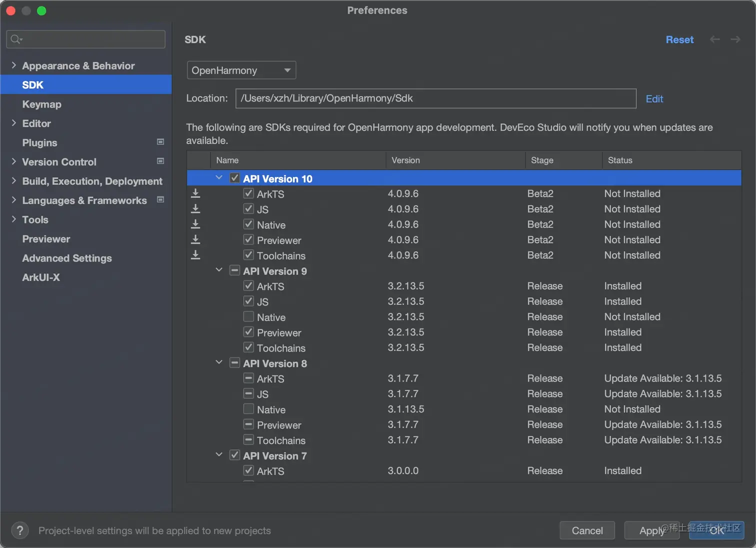Click the help question mark icon
This screenshot has width=756, height=548.
[x=20, y=530]
